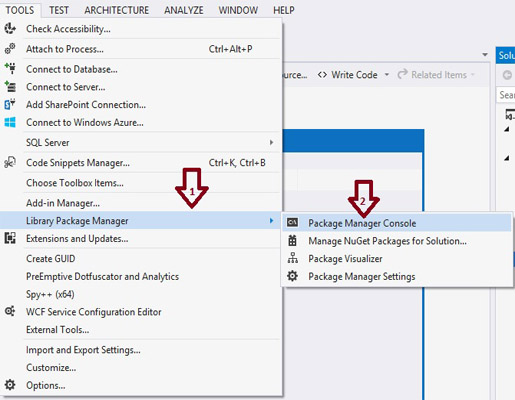
Task: Click the Add SharePoint Connection icon
Action: (10, 104)
